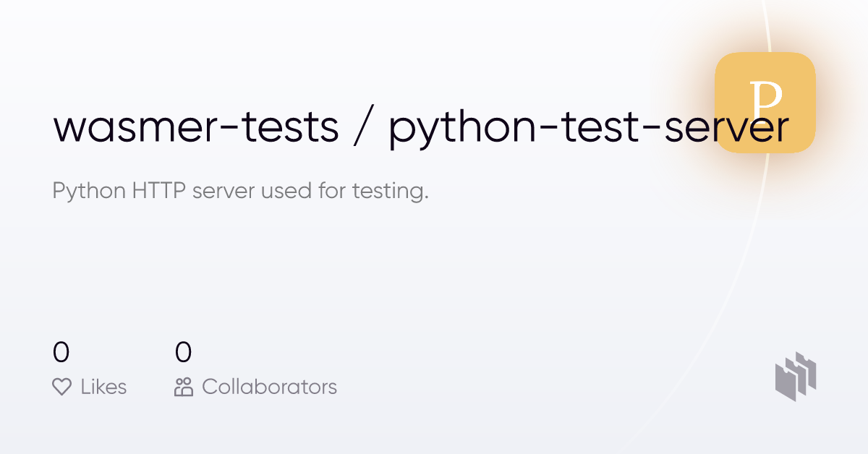The image size is (868, 454).
Task: Click the zero count above Likes
Action: click(61, 353)
